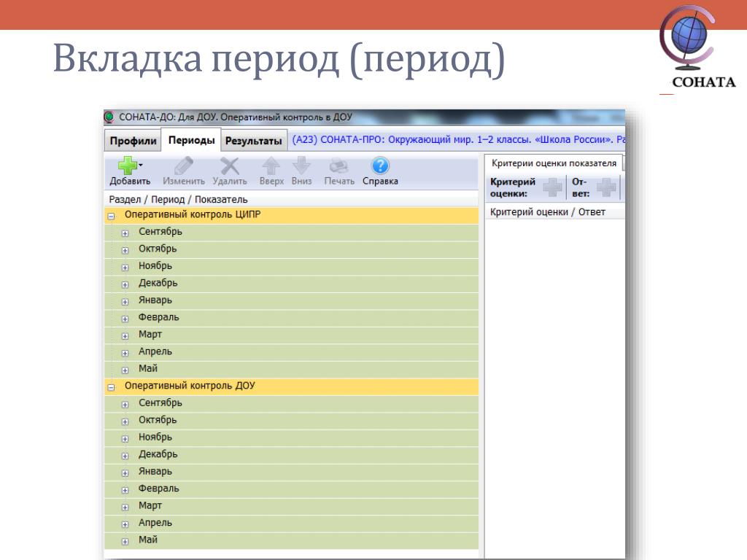Click the Удалить cross icon

tap(230, 166)
